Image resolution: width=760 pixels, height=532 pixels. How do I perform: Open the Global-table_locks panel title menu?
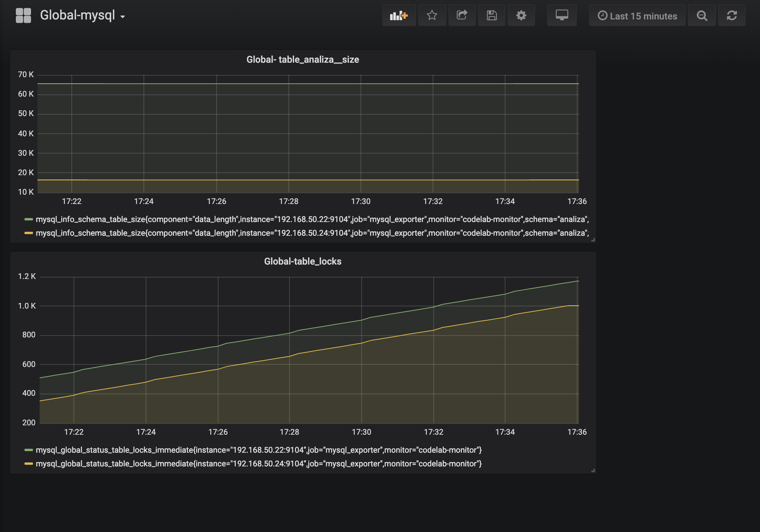click(x=303, y=261)
